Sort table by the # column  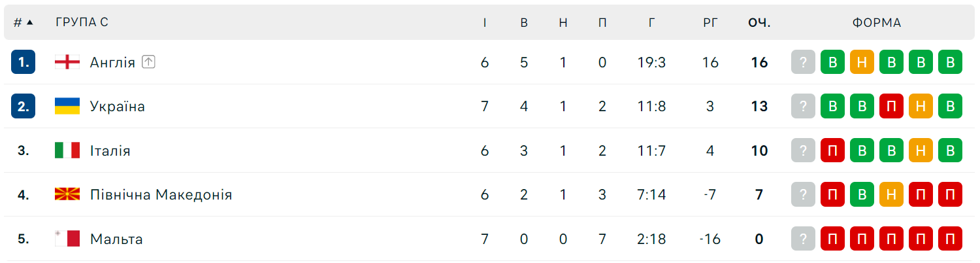(x=23, y=22)
